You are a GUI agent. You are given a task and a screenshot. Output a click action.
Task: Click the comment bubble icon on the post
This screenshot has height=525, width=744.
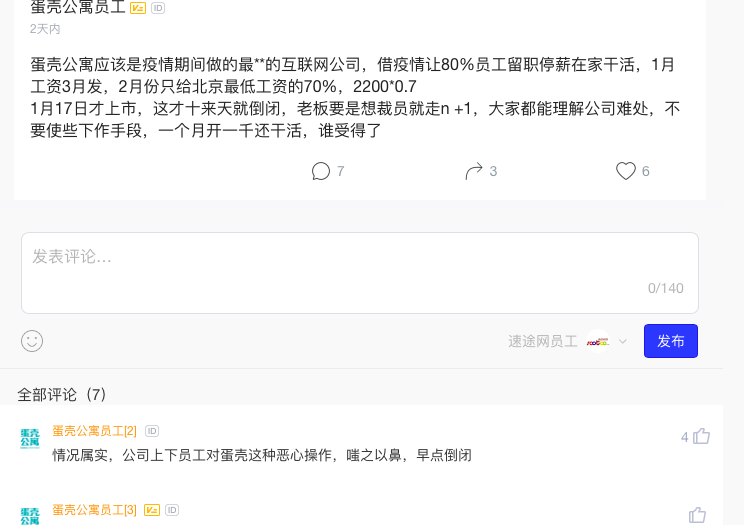[x=321, y=171]
